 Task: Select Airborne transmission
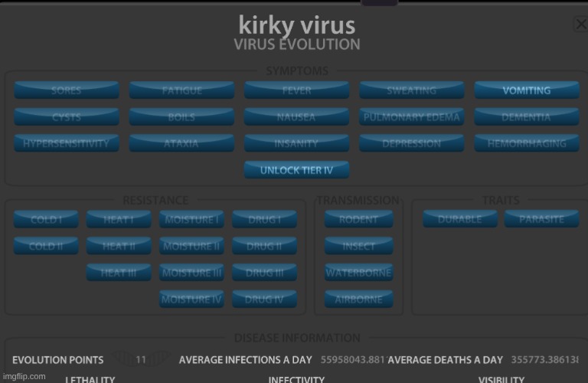tap(359, 299)
